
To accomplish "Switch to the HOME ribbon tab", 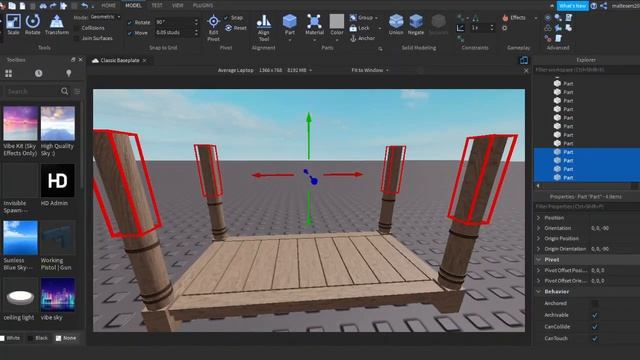I will point(108,5).
